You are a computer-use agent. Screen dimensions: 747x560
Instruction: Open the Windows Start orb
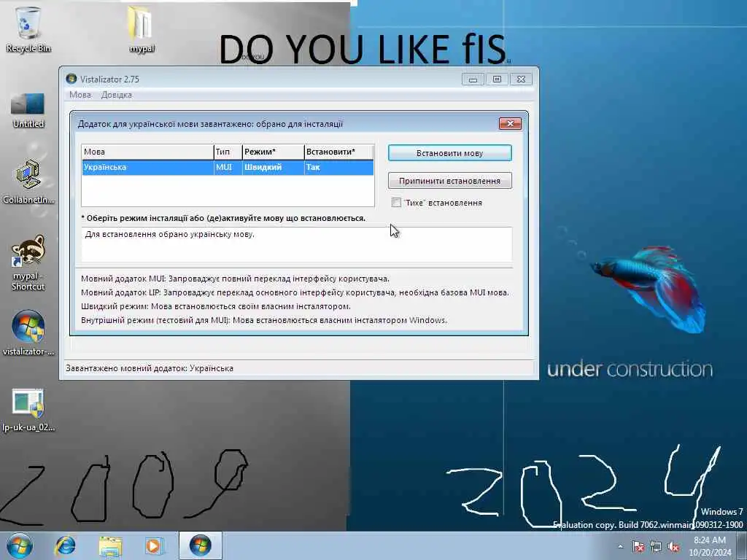tap(19, 545)
